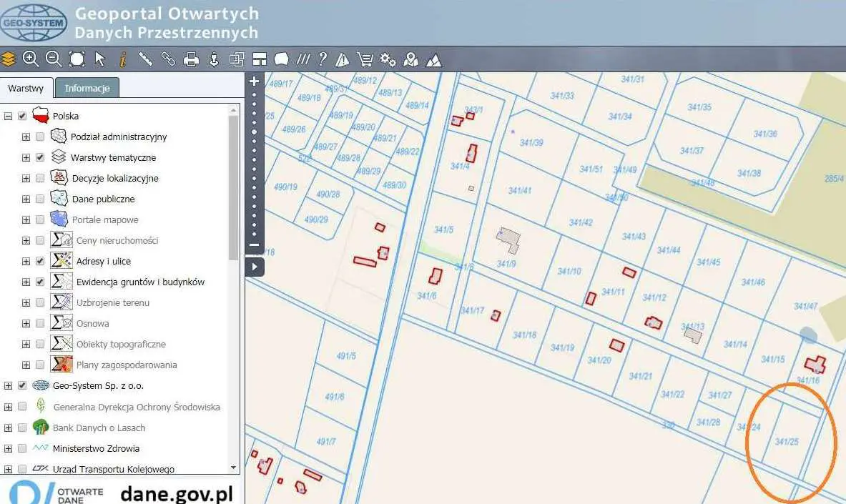Uncheck the Adresy i ulice layer
Viewport: 846px width, 504px height.
pos(40,261)
